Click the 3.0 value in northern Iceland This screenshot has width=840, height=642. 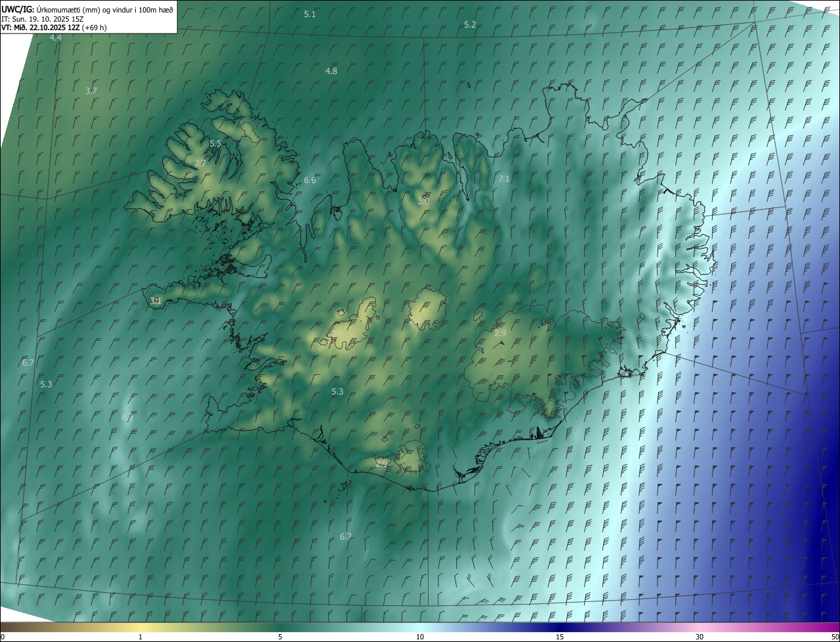tap(423, 201)
